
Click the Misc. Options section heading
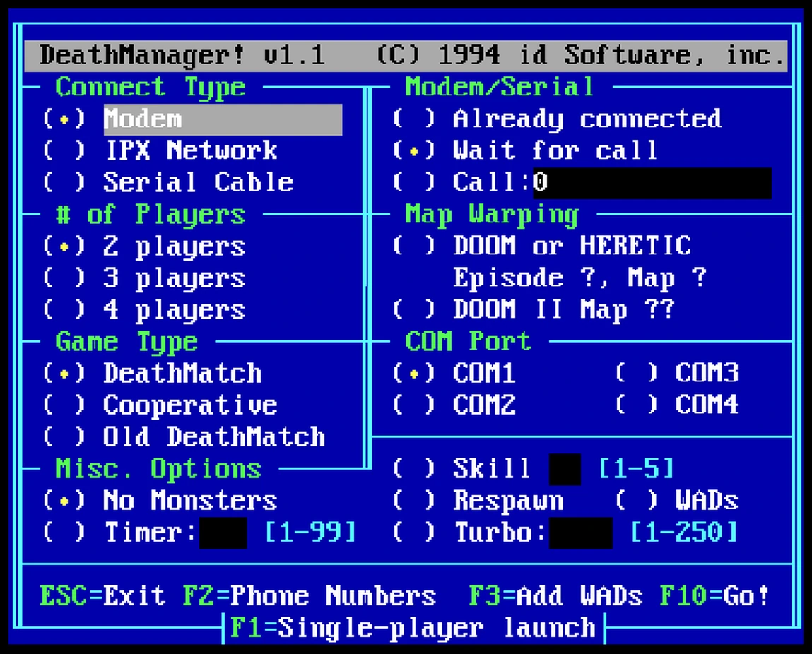(x=158, y=470)
